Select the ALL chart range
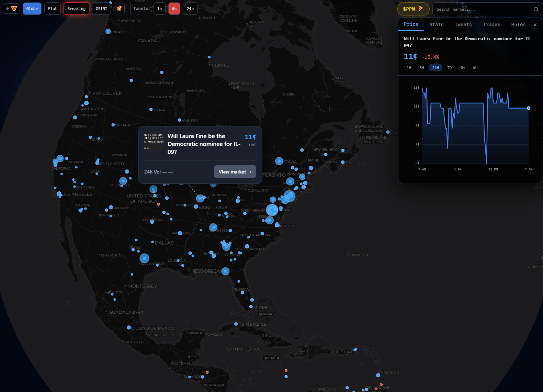 pyautogui.click(x=476, y=68)
